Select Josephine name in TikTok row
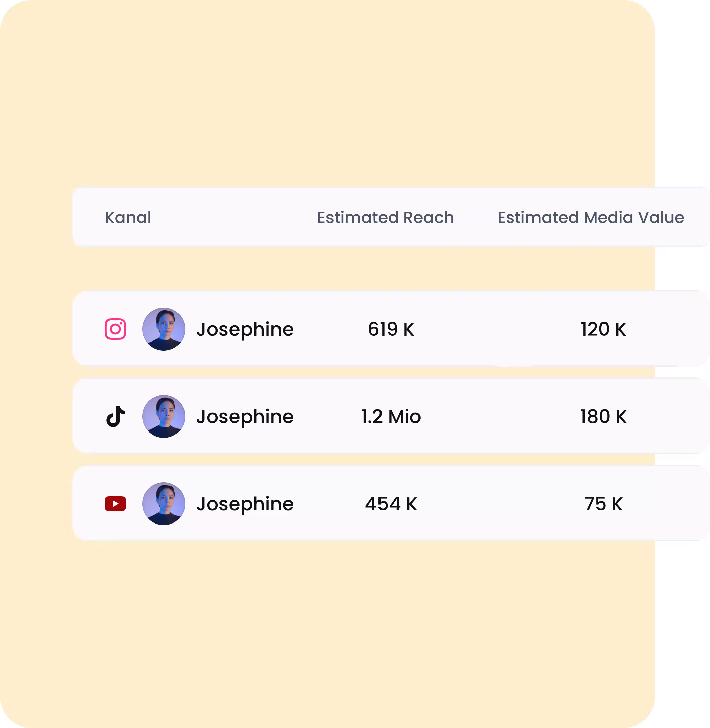Image resolution: width=710 pixels, height=728 pixels. point(245,417)
